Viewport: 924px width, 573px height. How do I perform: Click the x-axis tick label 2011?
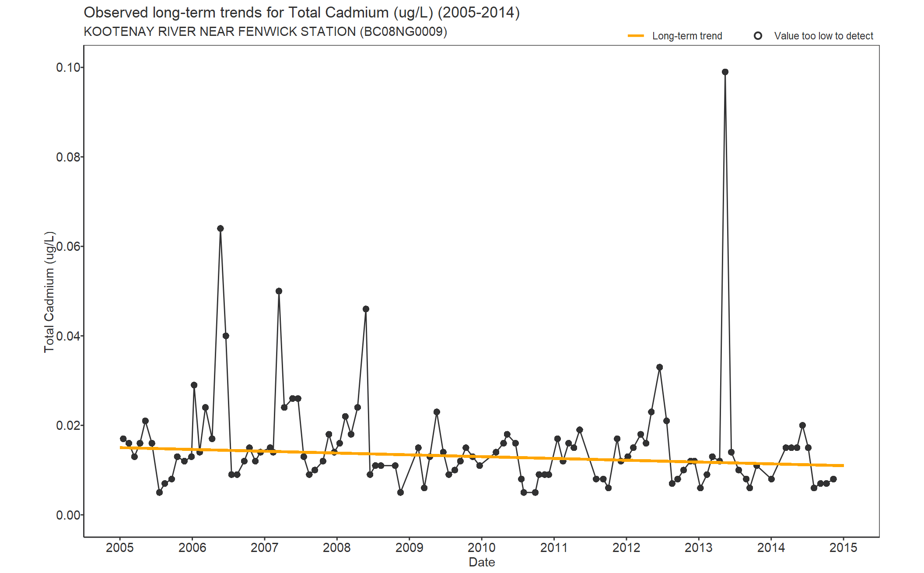[x=554, y=548]
